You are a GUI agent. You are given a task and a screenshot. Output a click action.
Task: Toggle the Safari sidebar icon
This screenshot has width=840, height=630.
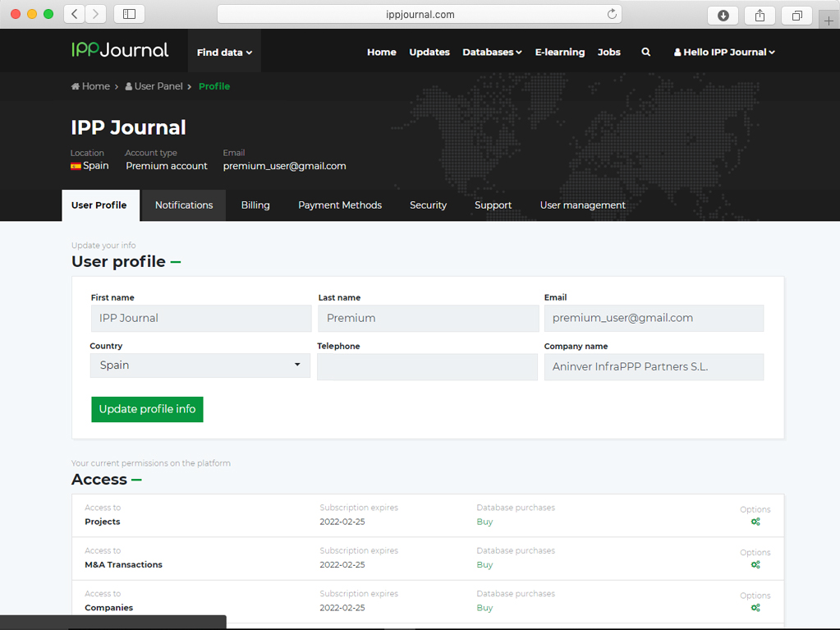click(x=129, y=14)
